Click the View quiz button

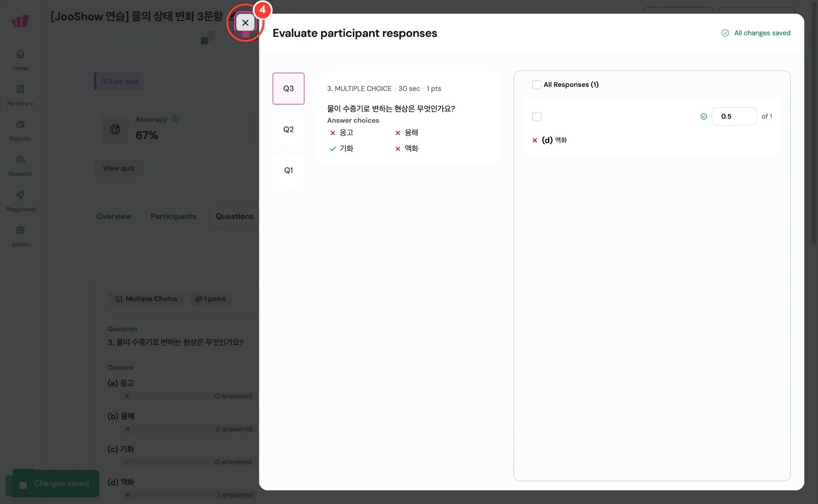pos(119,168)
